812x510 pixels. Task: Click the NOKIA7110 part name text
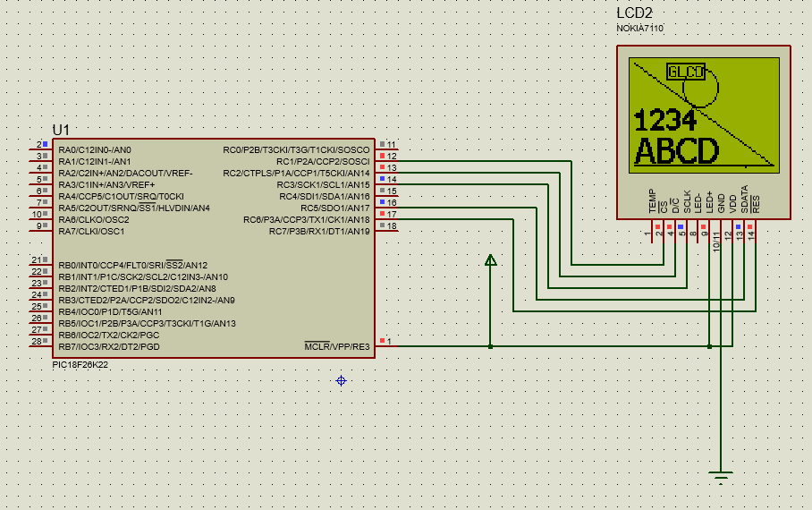coord(639,29)
